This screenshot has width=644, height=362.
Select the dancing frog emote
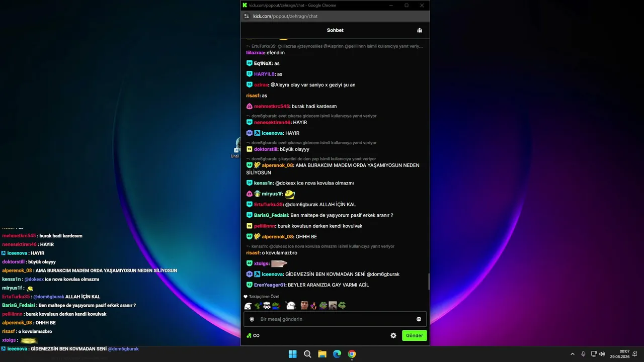click(258, 305)
